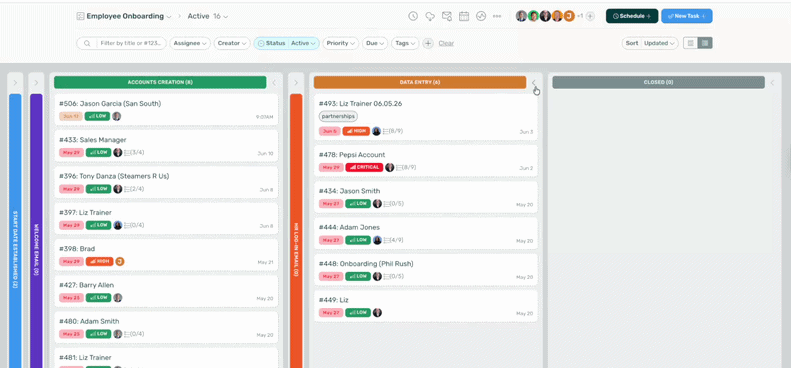The height and width of the screenshot is (368, 791).
Task: Open the Priority filter dropdown
Action: pyautogui.click(x=341, y=43)
